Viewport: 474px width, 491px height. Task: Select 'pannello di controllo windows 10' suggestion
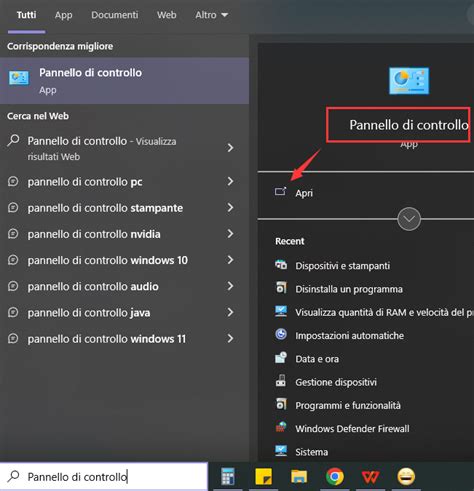pyautogui.click(x=108, y=260)
